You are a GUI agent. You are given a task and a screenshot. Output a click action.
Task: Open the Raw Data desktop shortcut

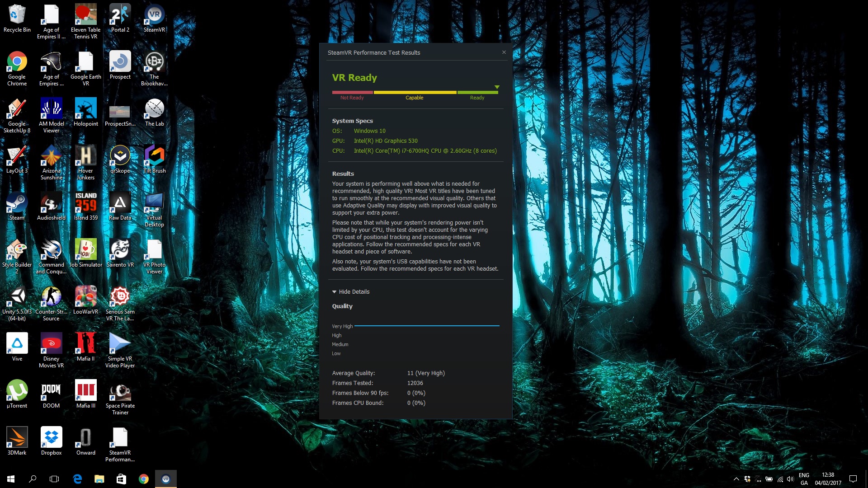click(120, 206)
